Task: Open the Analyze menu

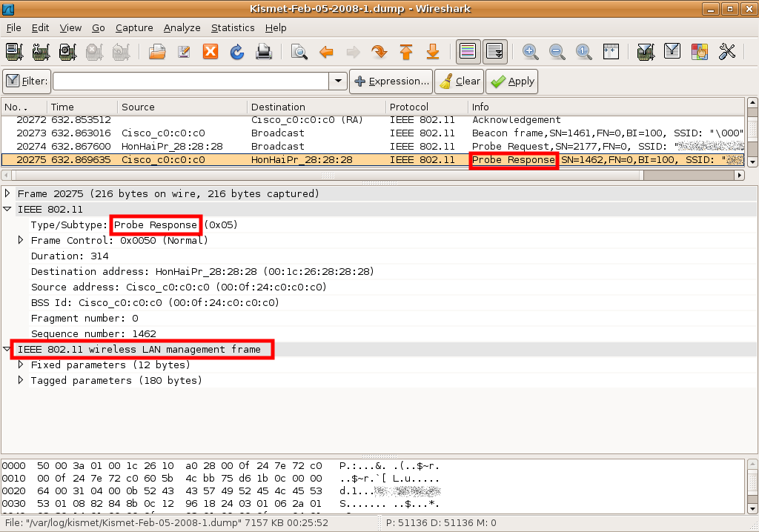Action: [x=182, y=27]
